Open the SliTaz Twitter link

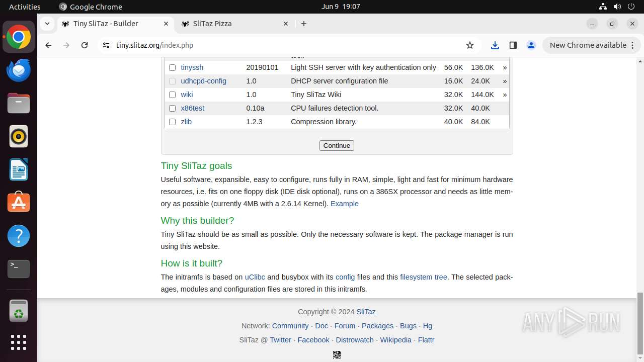coord(280,340)
